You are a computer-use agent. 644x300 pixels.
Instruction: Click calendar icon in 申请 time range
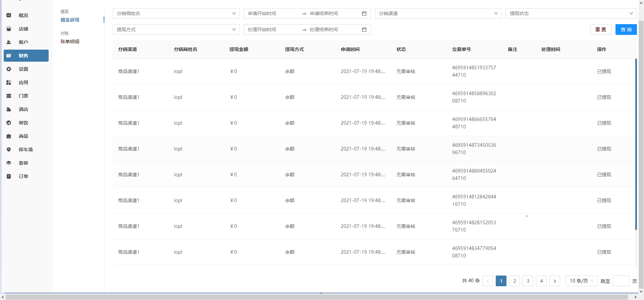(364, 13)
